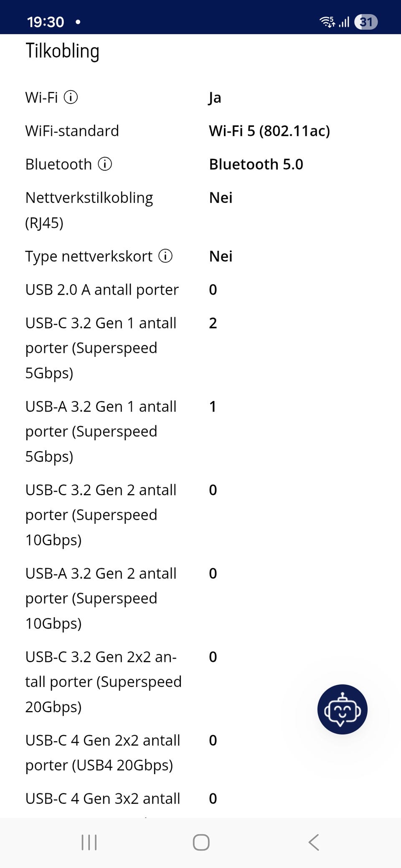Show info about Bluetooth
Screen dimensions: 401x868
click(x=105, y=164)
